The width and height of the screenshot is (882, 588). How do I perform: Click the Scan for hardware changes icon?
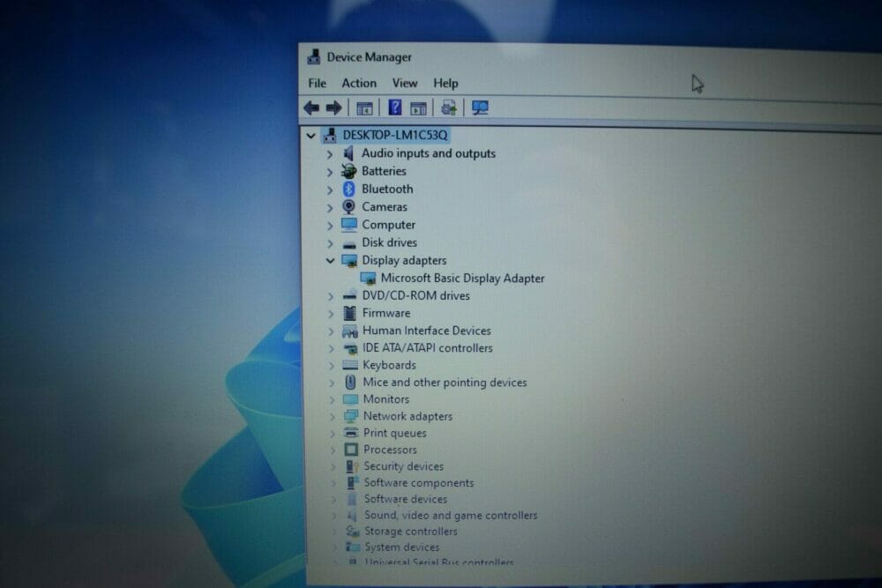pos(480,108)
